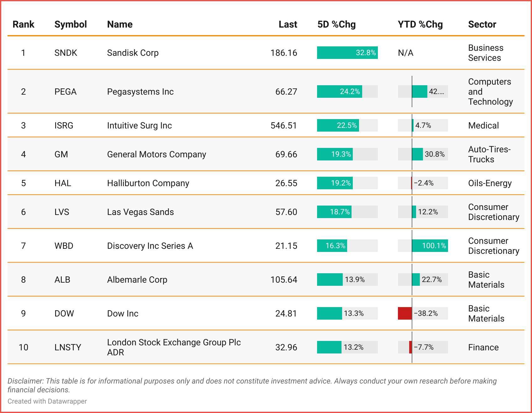Click the General Motors Company name
This screenshot has width=532, height=413.
click(x=156, y=154)
